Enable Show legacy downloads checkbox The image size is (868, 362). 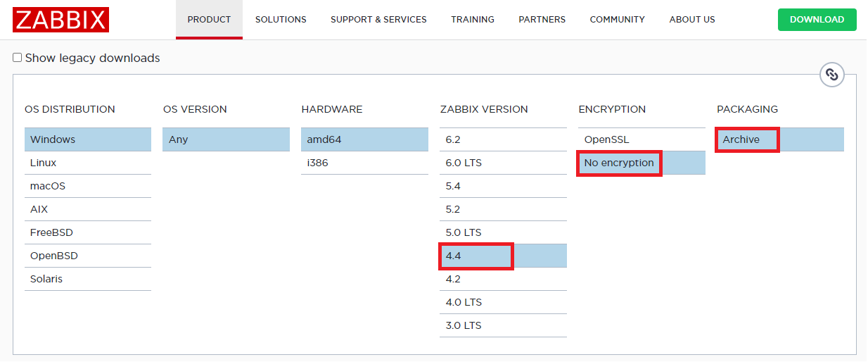point(18,58)
